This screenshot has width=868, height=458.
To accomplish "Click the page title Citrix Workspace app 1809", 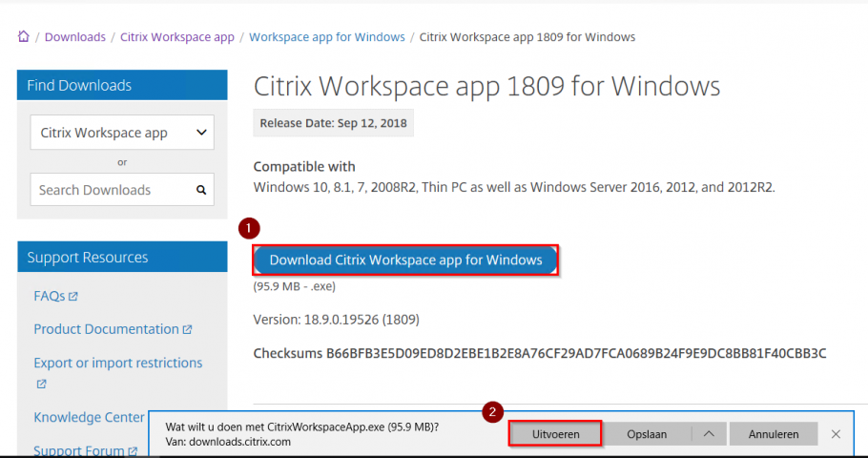I will click(x=486, y=86).
